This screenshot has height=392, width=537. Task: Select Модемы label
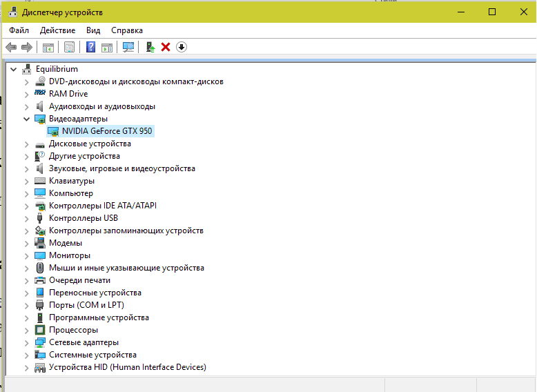click(x=66, y=243)
